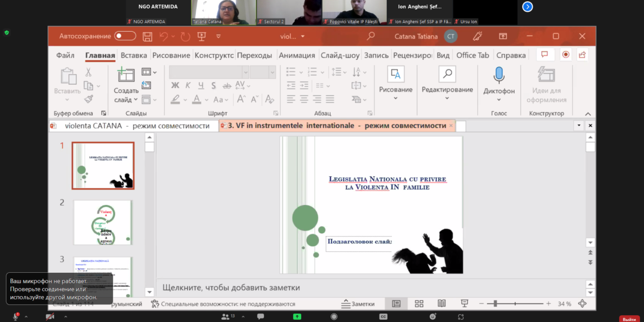Open font size combo box dropdown
Viewport: 644px width, 322px height.
pyautogui.click(x=272, y=72)
